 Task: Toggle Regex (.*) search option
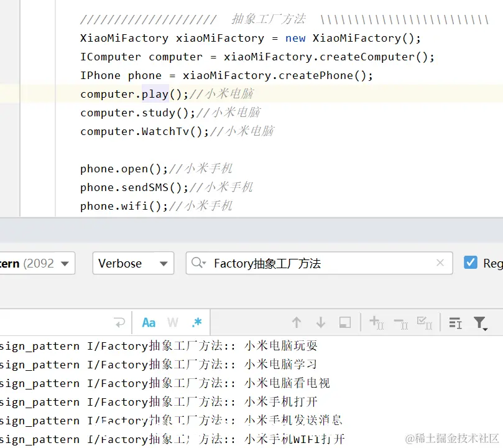[x=196, y=322]
